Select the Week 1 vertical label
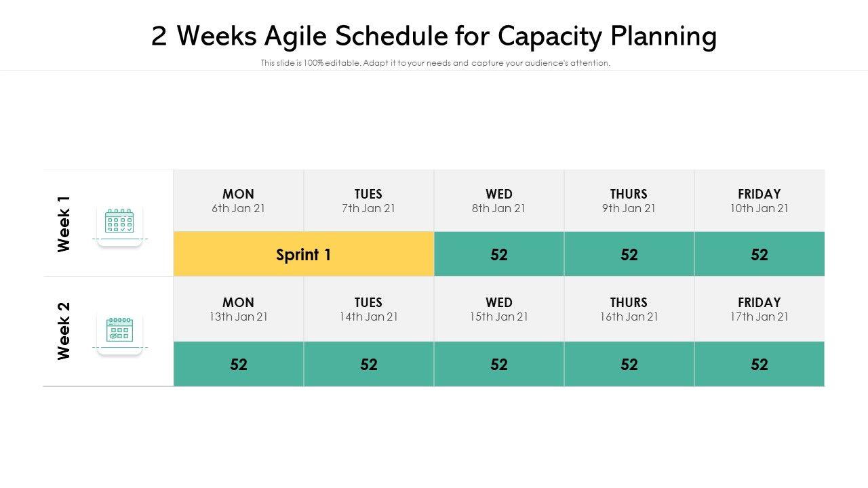This screenshot has width=868, height=488. click(x=64, y=224)
